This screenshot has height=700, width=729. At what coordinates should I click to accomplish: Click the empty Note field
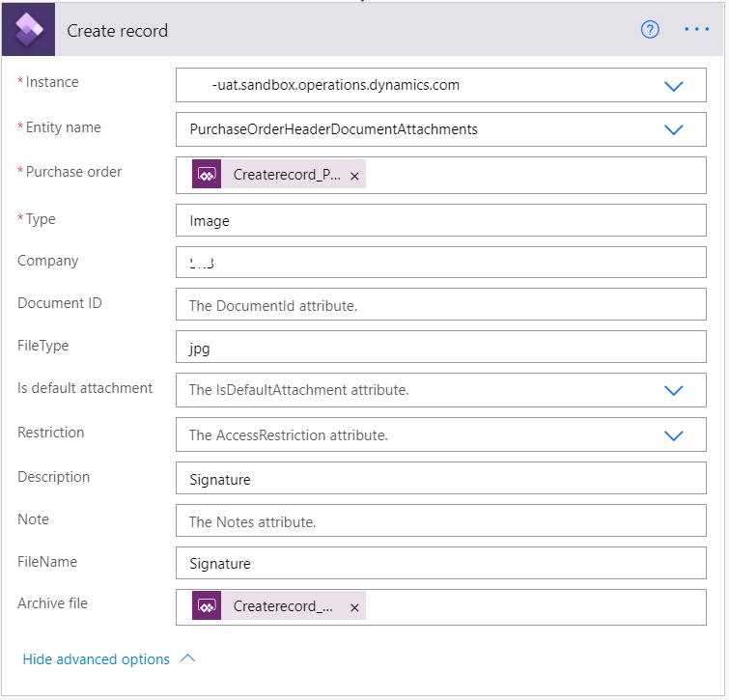point(440,520)
